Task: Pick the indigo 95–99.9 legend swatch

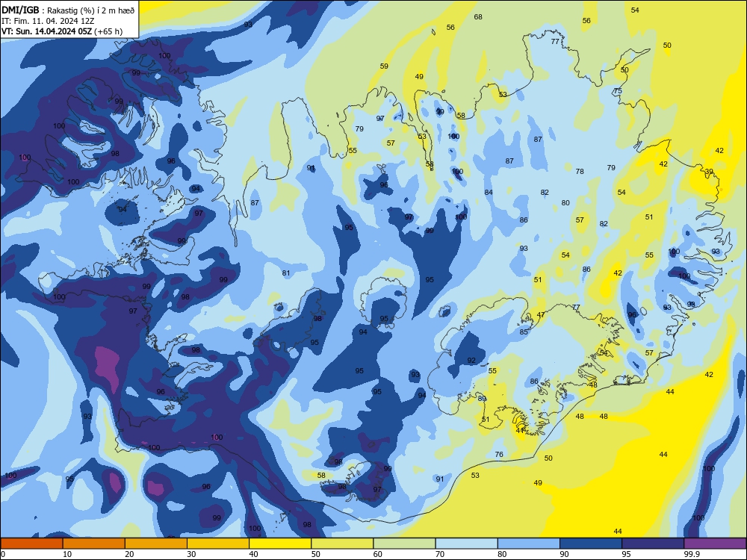Action: 653,544
